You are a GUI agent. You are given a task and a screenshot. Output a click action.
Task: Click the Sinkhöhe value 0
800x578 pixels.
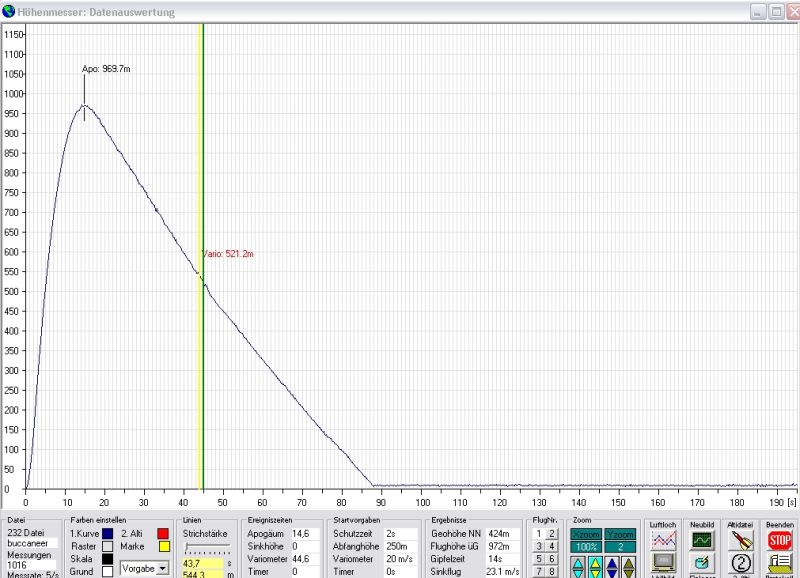click(305, 546)
